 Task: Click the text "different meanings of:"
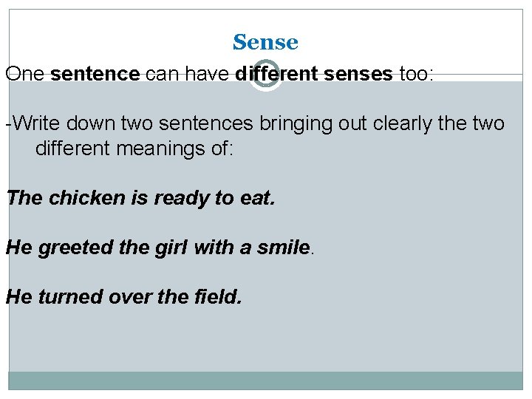134,149
